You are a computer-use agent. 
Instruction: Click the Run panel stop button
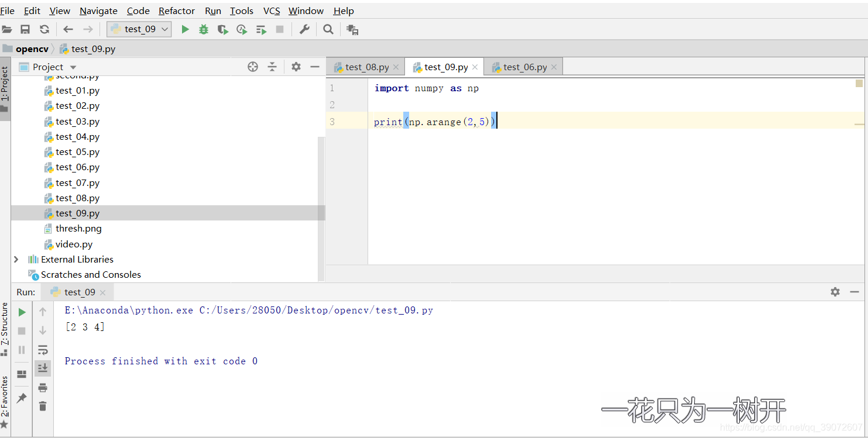(22, 331)
